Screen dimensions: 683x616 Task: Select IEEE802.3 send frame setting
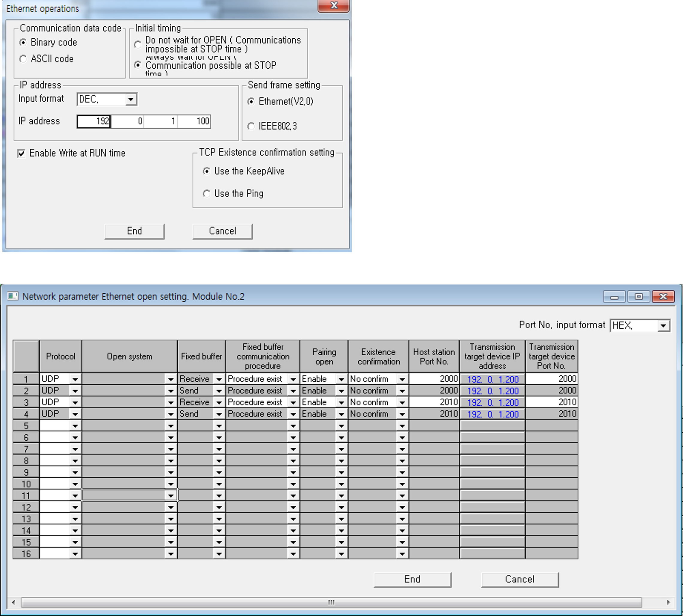click(251, 126)
